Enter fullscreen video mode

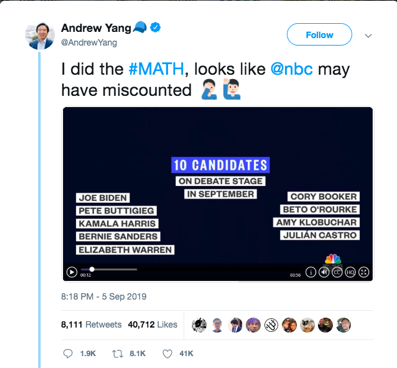(x=363, y=272)
